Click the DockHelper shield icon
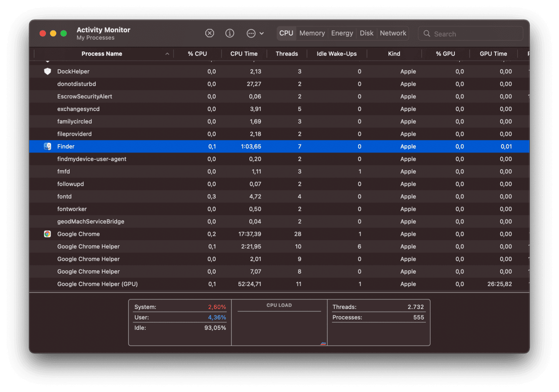This screenshot has width=559, height=392. pos(47,71)
